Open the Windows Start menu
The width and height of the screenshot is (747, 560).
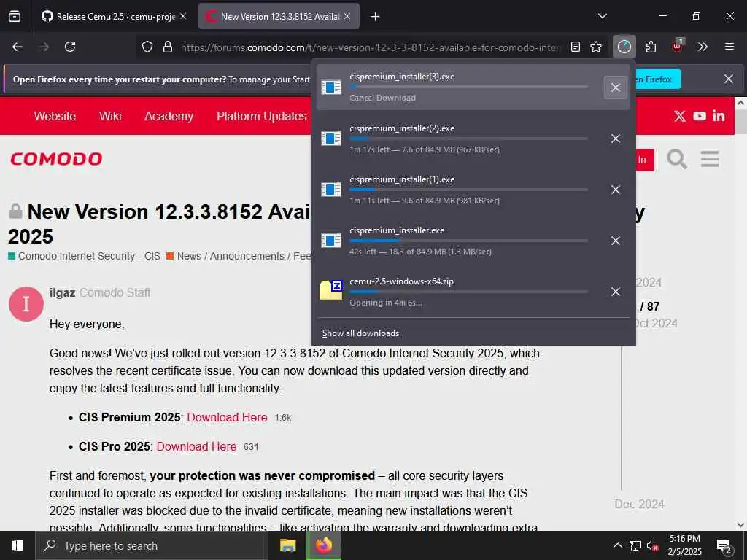(18, 545)
